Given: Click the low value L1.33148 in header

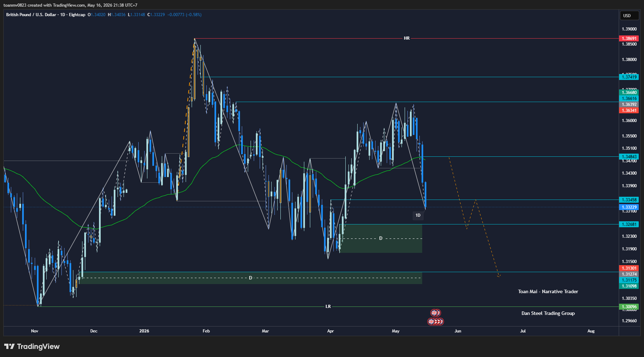Looking at the screenshot, I should coord(137,15).
